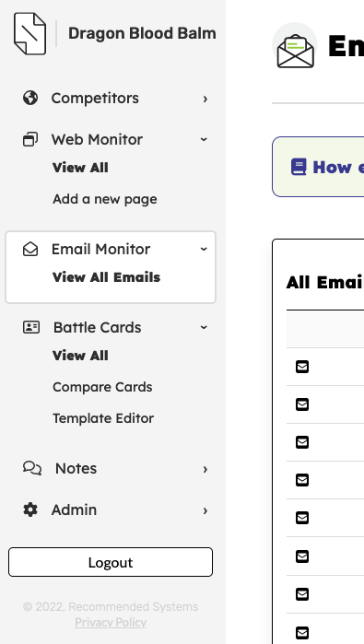Click the chat bubbles icon for Notes

click(x=32, y=468)
